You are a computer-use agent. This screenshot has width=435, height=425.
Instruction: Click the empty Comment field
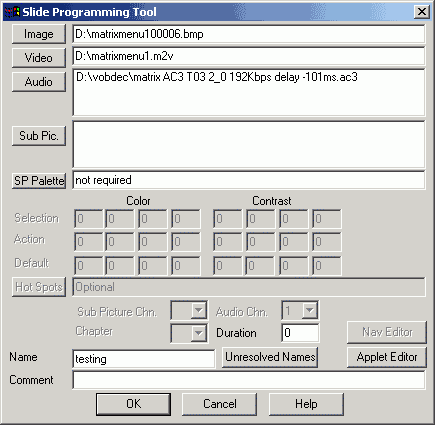pos(249,380)
